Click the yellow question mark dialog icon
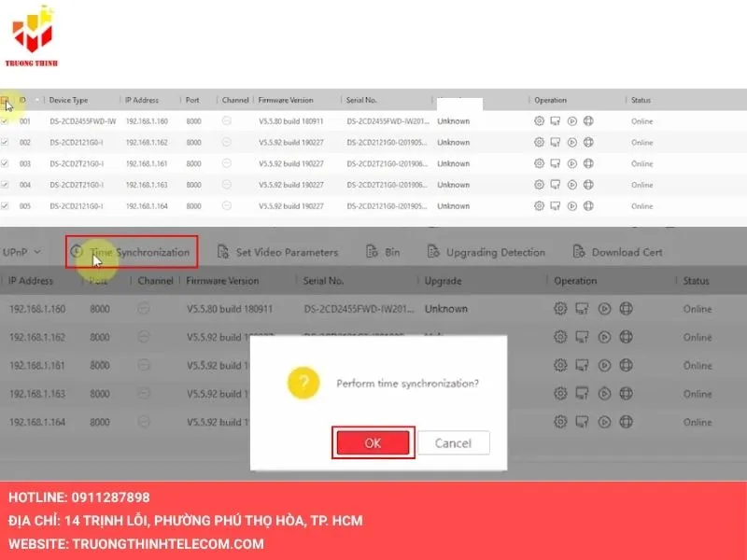 pyautogui.click(x=303, y=383)
